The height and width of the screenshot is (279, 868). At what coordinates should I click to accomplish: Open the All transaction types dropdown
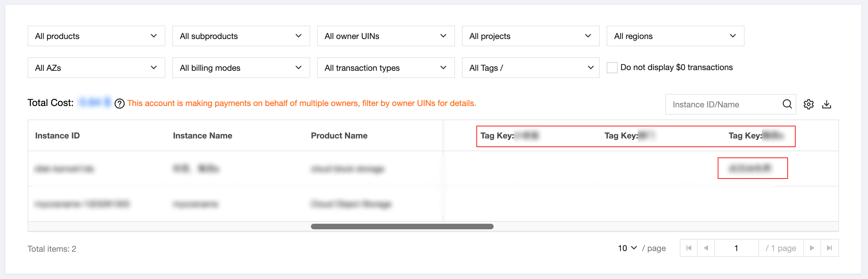pyautogui.click(x=386, y=68)
